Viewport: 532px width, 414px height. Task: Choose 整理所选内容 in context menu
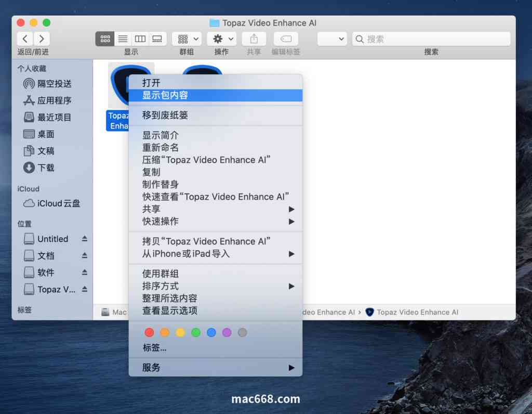216,299
